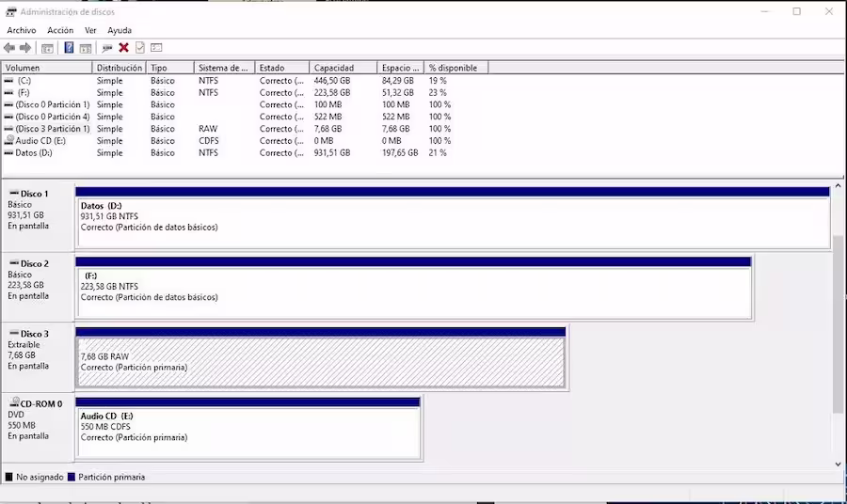Click the Back arrow toolbar icon
This screenshot has width=847, height=504.
9,48
